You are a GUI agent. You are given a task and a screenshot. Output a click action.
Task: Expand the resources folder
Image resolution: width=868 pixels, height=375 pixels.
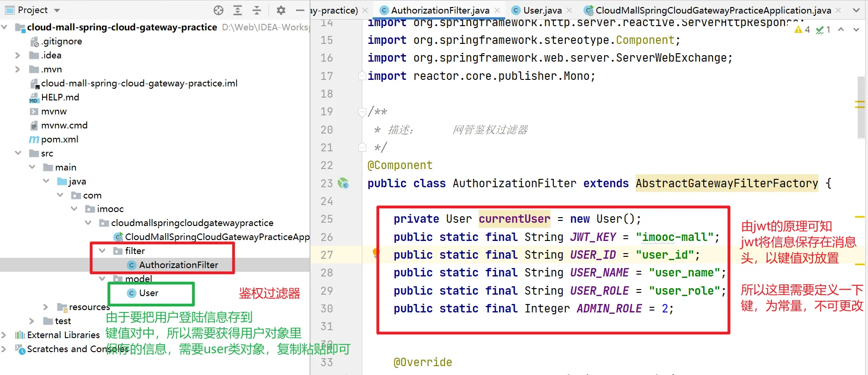[x=46, y=307]
